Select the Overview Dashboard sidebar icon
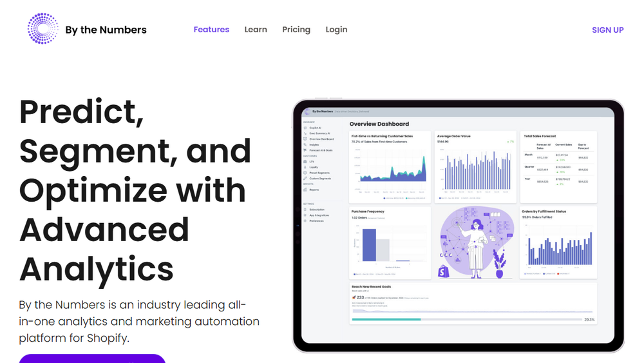 point(305,139)
